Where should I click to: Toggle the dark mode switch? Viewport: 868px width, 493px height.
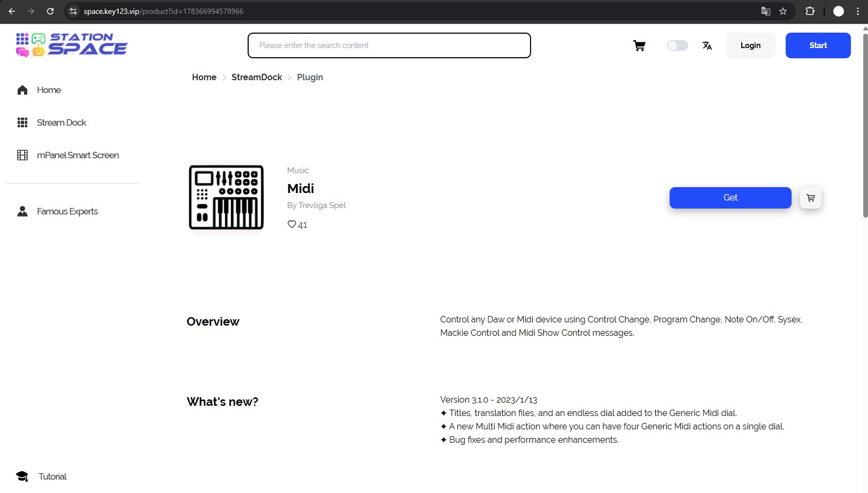(677, 45)
